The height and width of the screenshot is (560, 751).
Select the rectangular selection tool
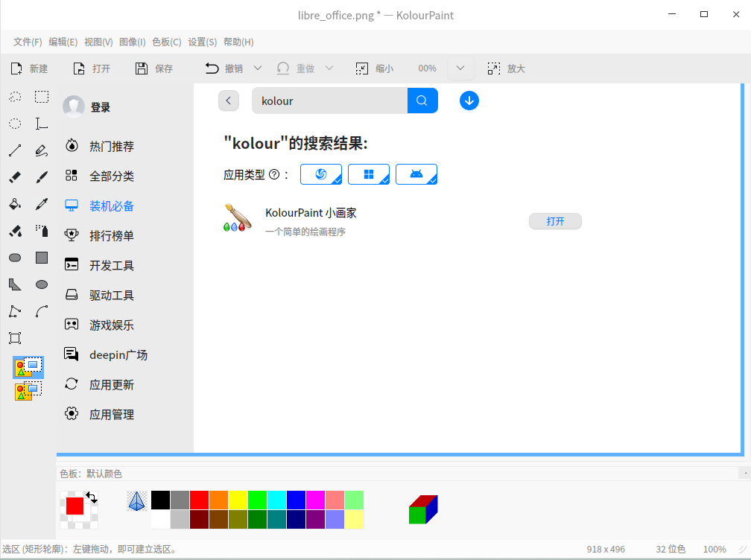[41, 97]
